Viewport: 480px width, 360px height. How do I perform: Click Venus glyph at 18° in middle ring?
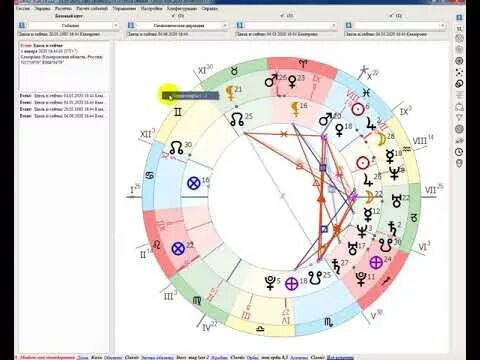click(x=339, y=129)
